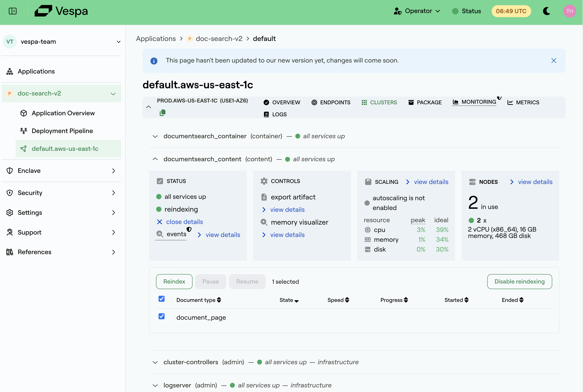
Task: Sort table by Document type column
Action: [x=199, y=300]
